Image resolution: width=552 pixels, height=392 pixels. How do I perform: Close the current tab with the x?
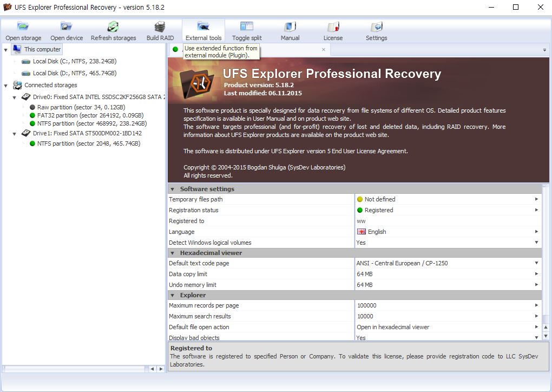coord(324,49)
